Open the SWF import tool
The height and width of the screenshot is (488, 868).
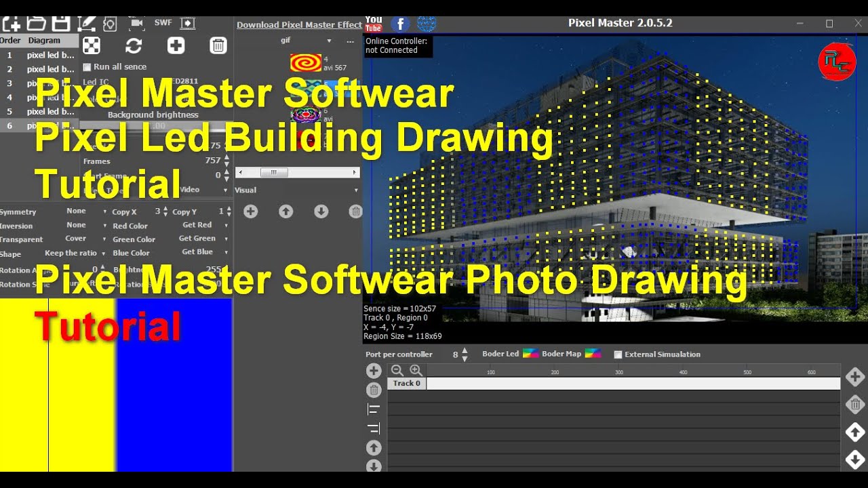pyautogui.click(x=163, y=23)
